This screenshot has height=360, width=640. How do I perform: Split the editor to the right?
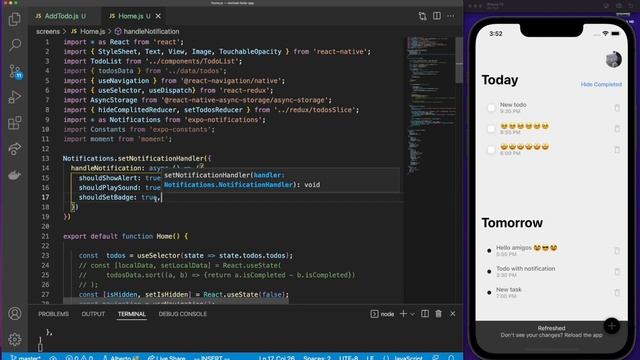click(x=437, y=16)
